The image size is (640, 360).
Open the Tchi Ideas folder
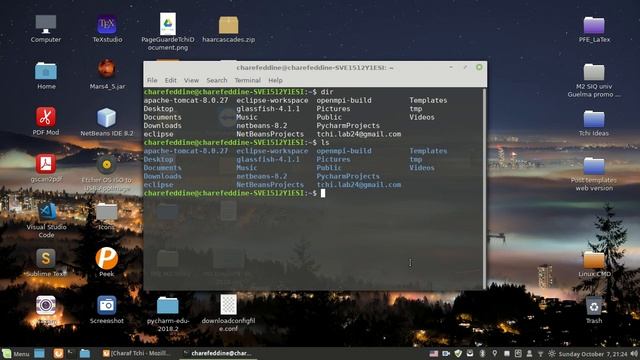(x=594, y=119)
